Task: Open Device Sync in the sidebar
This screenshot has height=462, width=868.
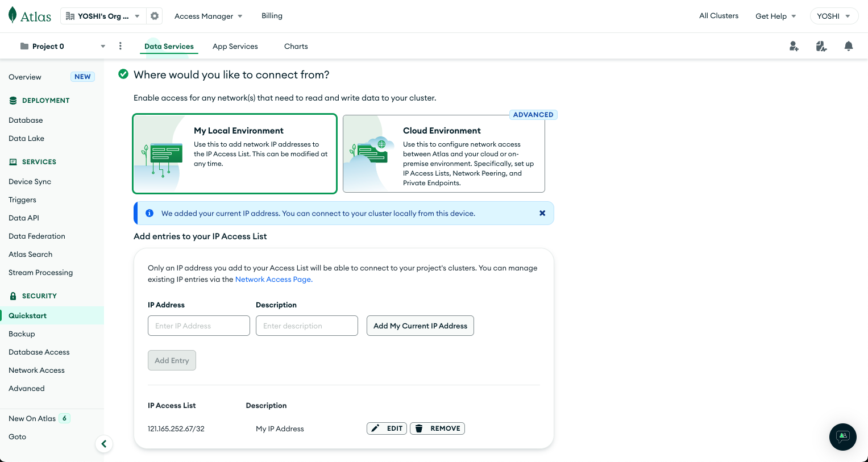Action: (30, 181)
